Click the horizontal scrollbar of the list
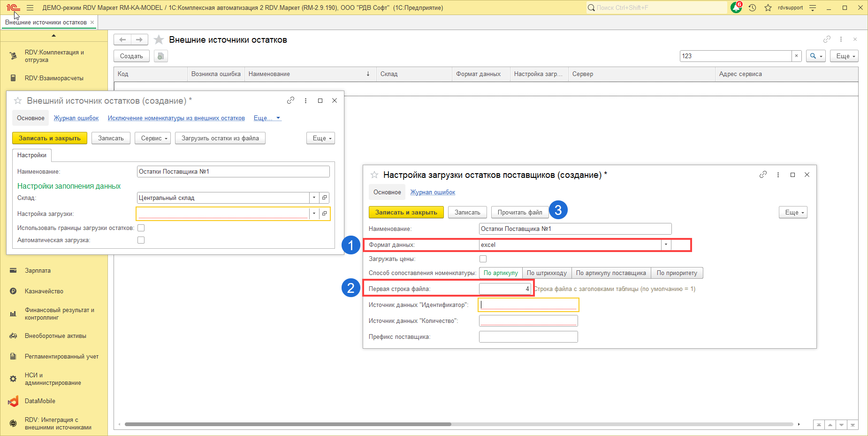Viewport: 868px width, 436px height. pyautogui.click(x=288, y=424)
